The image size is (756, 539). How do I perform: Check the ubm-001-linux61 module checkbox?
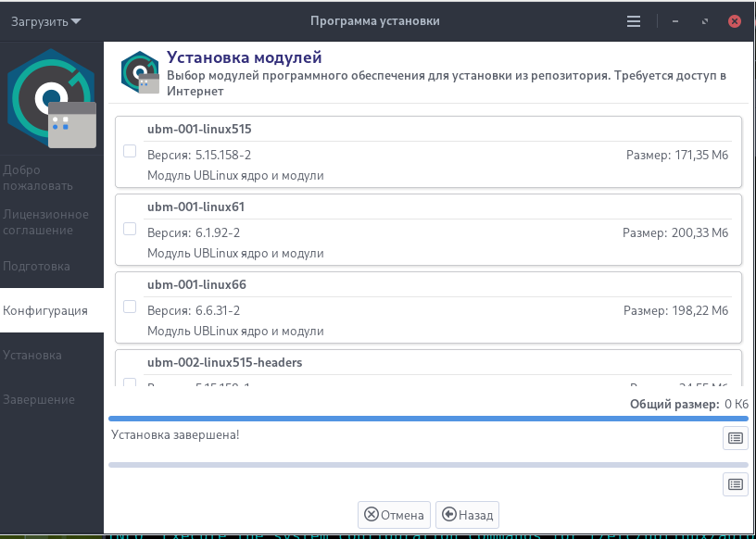click(130, 229)
